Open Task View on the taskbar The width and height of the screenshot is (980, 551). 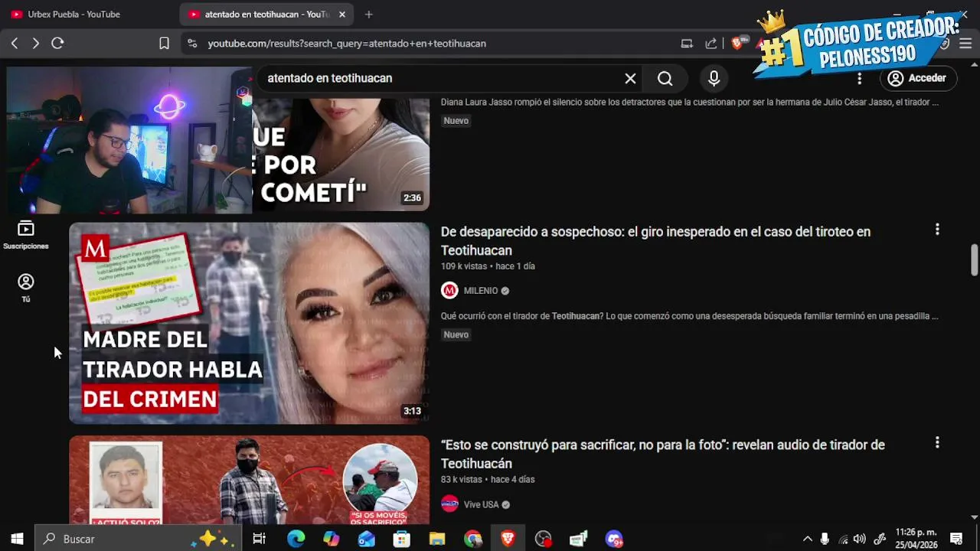click(x=259, y=539)
